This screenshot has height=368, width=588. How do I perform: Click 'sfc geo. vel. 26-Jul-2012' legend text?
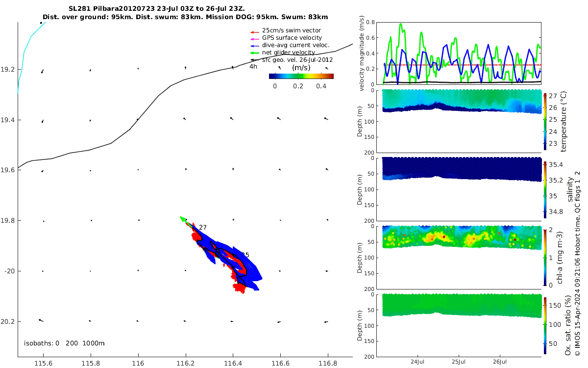[x=297, y=60]
